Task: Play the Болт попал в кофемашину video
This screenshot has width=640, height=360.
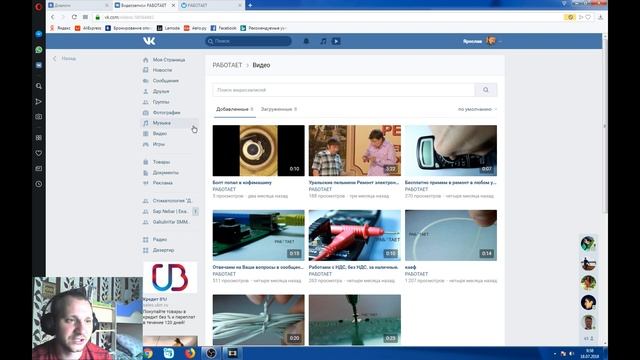Action: click(258, 151)
